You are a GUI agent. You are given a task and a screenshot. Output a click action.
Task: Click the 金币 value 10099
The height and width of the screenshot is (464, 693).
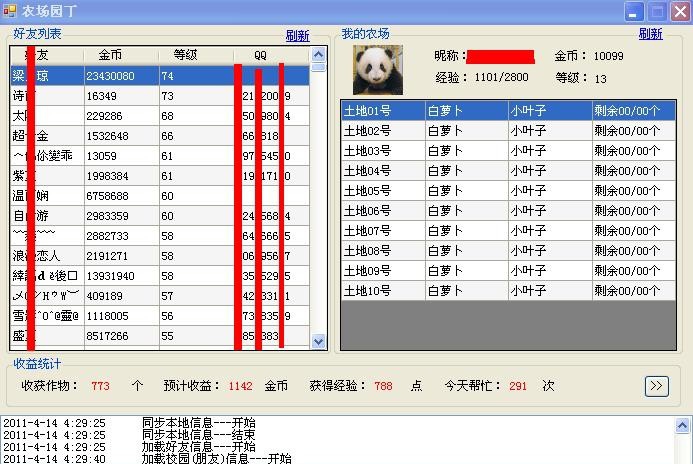[x=608, y=56]
